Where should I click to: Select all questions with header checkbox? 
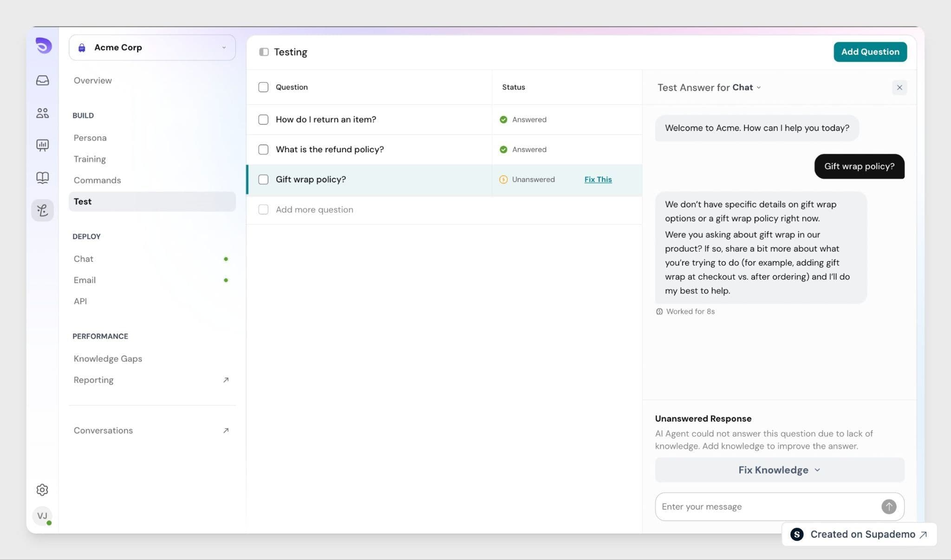pos(263,87)
